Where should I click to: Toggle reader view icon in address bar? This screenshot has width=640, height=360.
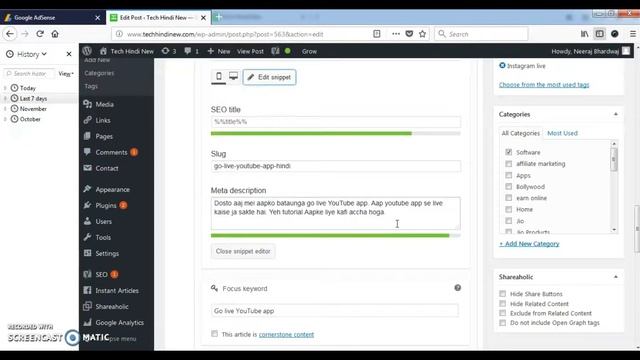click(377, 34)
